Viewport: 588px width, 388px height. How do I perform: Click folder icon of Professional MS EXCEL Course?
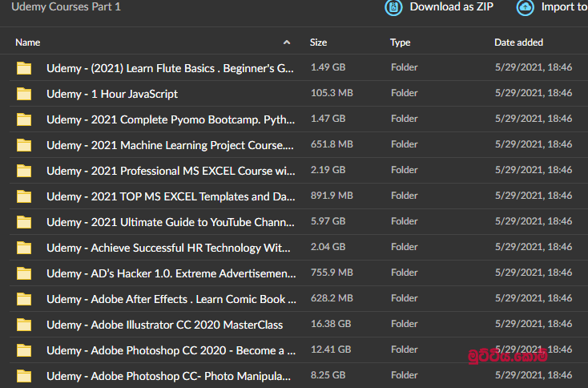click(x=24, y=171)
